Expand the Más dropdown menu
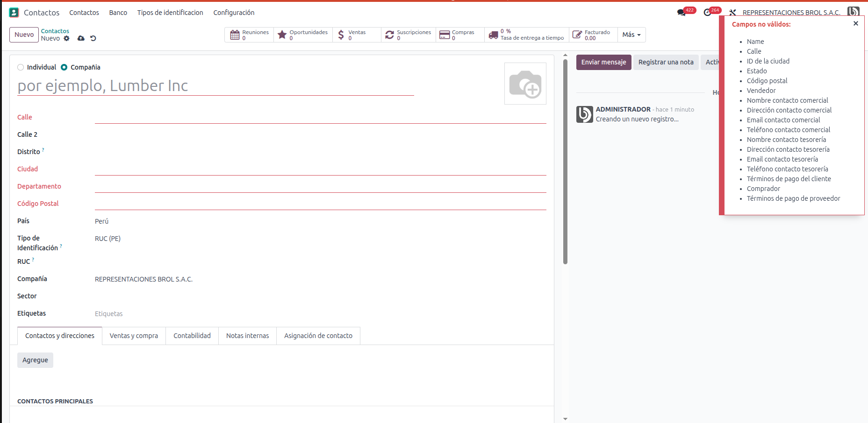 pyautogui.click(x=631, y=35)
